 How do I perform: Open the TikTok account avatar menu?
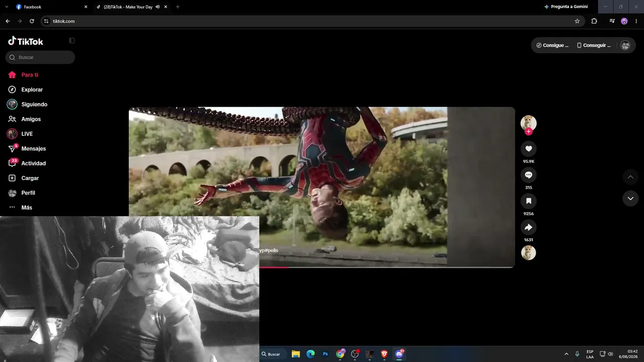click(x=625, y=45)
